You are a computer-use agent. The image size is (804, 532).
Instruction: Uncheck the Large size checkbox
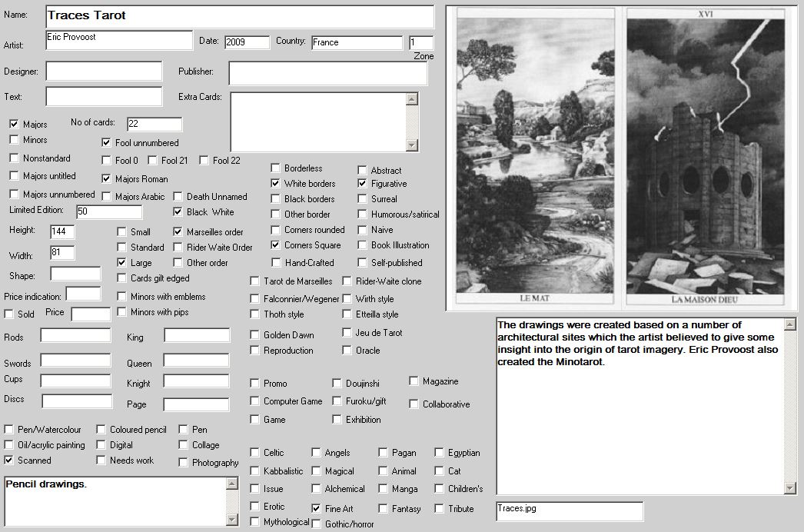pyautogui.click(x=121, y=263)
